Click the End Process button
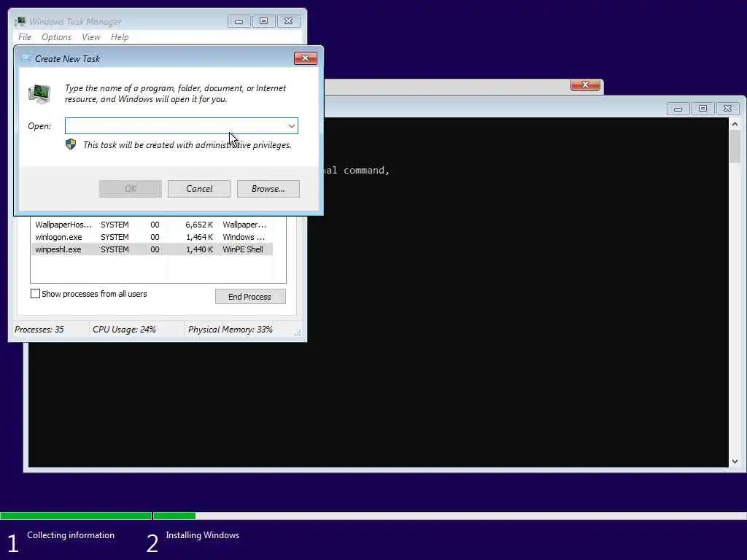The width and height of the screenshot is (747, 560). (250, 297)
